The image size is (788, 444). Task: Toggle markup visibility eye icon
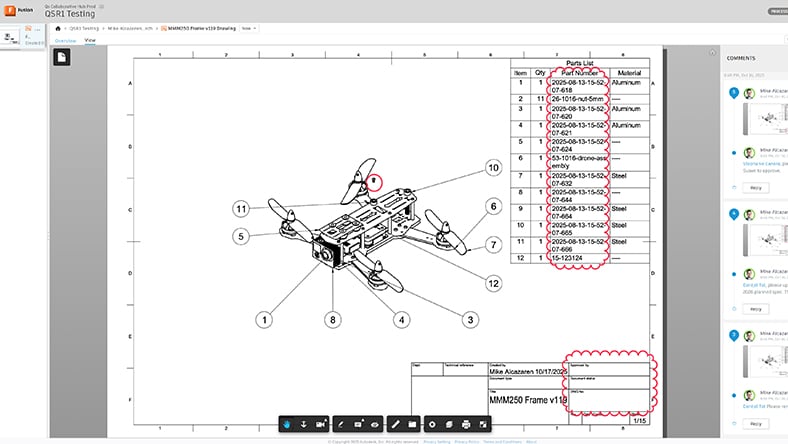coord(374,424)
